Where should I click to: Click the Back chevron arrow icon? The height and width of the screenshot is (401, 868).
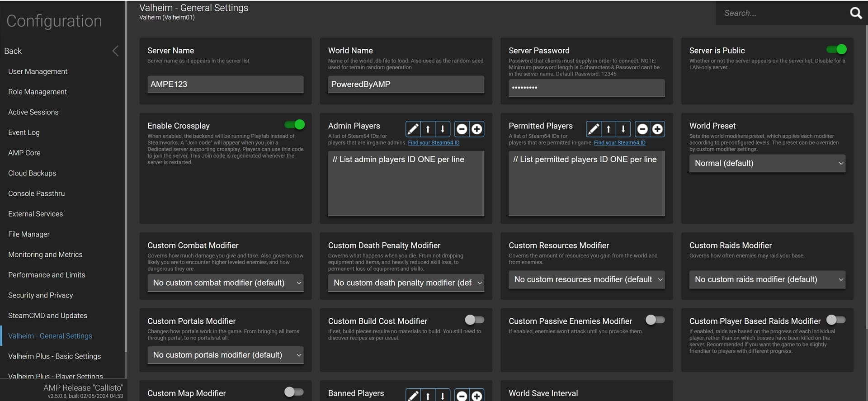116,51
